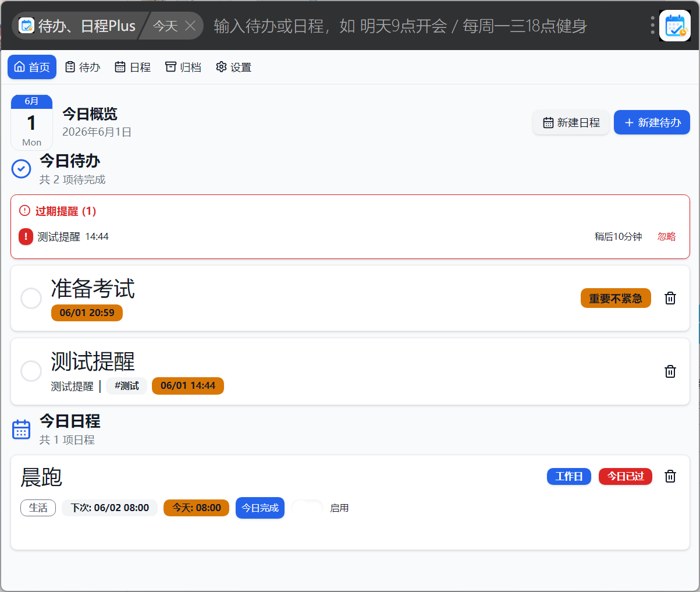The width and height of the screenshot is (700, 592).
Task: Open the app logo icon at top right
Action: (x=675, y=26)
